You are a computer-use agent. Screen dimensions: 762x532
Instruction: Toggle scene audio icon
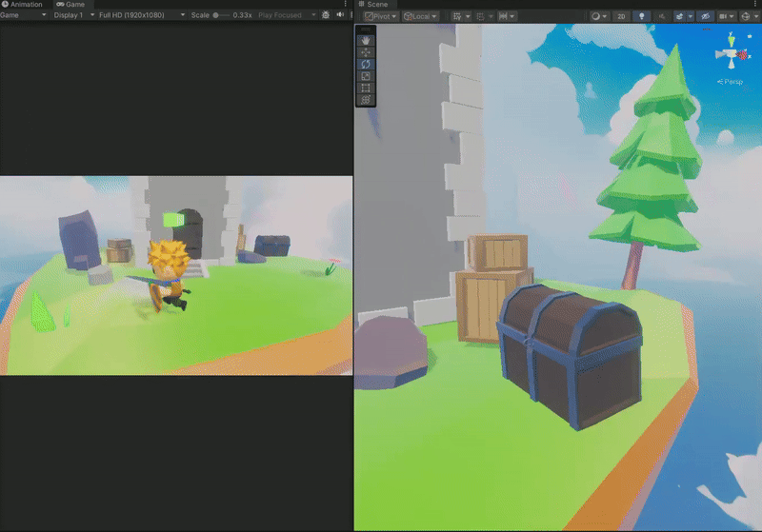[662, 16]
